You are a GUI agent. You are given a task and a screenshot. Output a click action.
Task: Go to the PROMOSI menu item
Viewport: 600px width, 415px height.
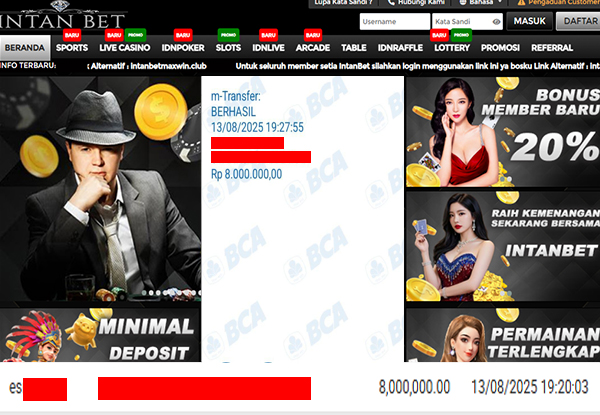(x=500, y=48)
